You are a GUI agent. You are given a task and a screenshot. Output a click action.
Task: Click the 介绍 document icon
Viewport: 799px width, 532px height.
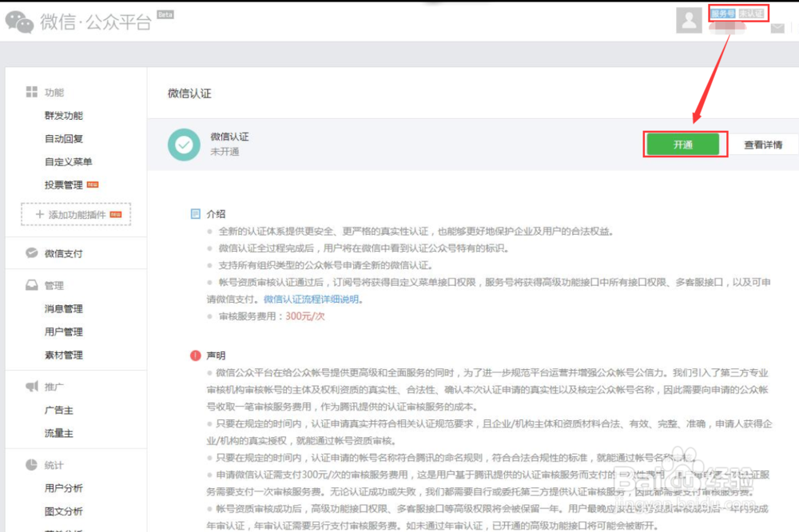click(195, 214)
